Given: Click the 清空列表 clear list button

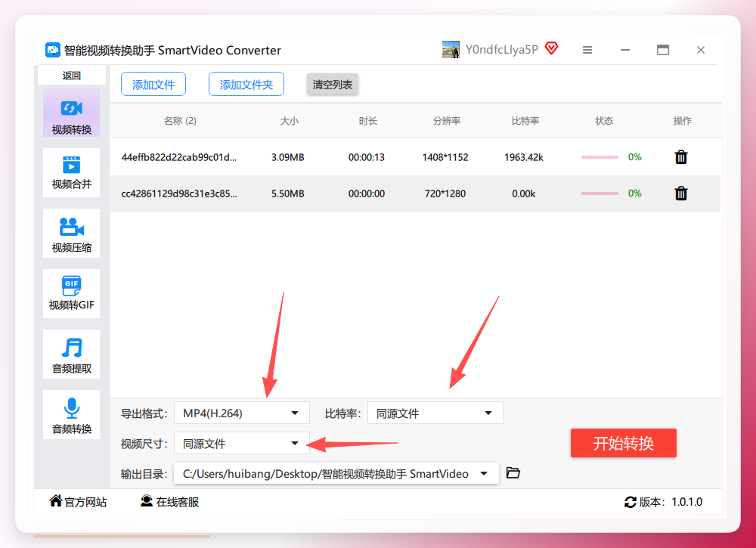Looking at the screenshot, I should point(332,85).
